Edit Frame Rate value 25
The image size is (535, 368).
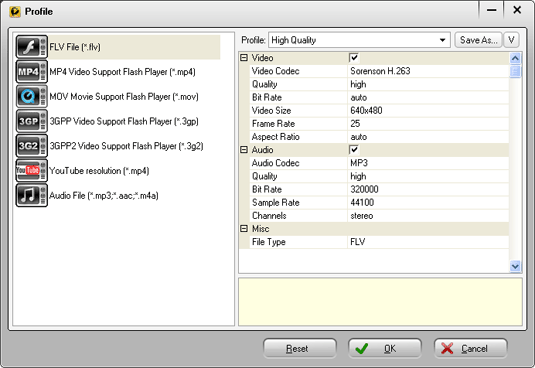coord(428,124)
